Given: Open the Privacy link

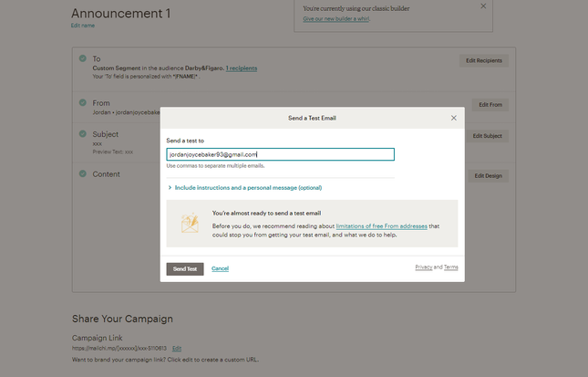Looking at the screenshot, I should pyautogui.click(x=423, y=267).
